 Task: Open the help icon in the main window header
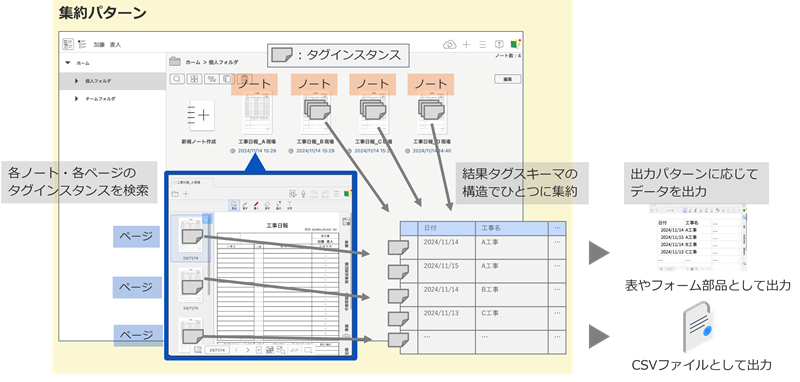[499, 45]
